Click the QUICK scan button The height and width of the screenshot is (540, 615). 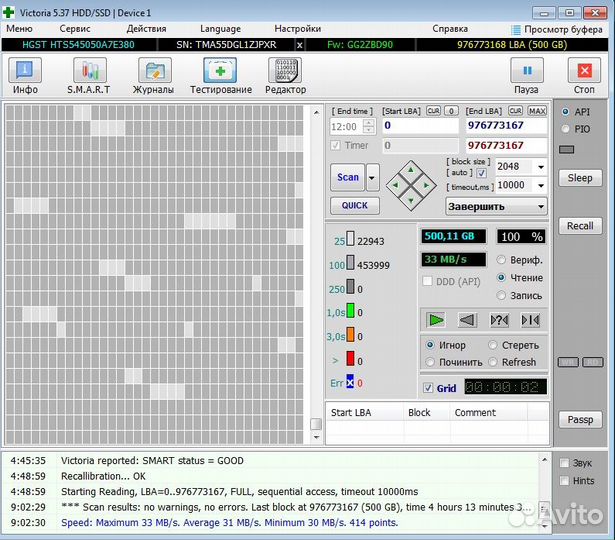(354, 205)
